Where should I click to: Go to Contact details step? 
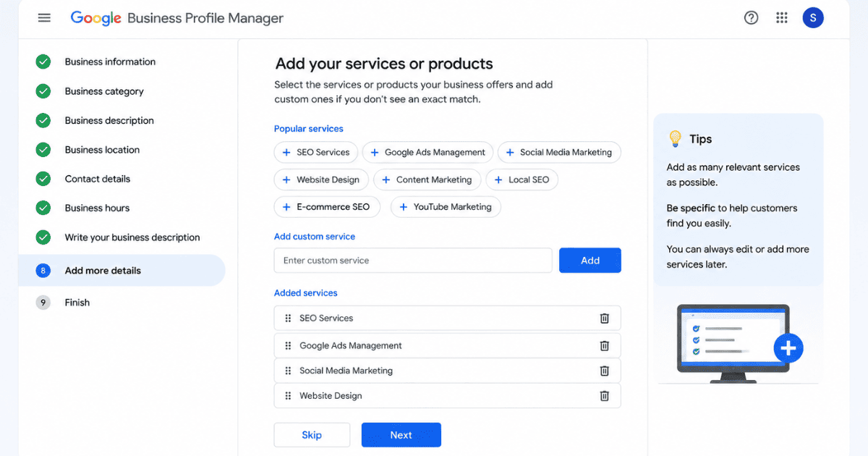(x=98, y=179)
